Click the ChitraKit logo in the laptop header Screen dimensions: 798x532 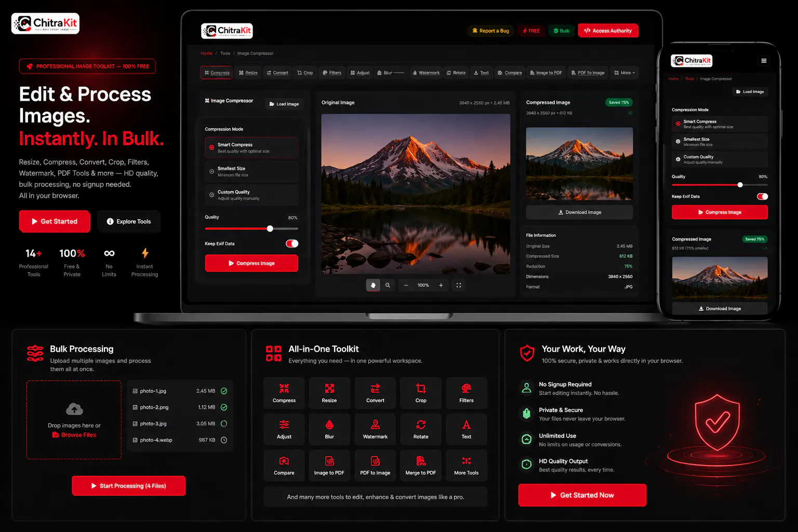pyautogui.click(x=227, y=31)
